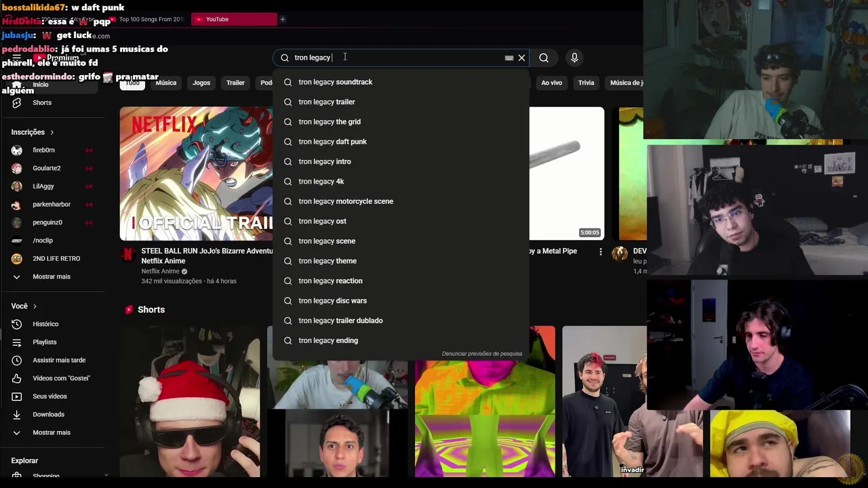Open the YouTube hamburger guide menu
This screenshot has height=488, width=868.
[17, 58]
